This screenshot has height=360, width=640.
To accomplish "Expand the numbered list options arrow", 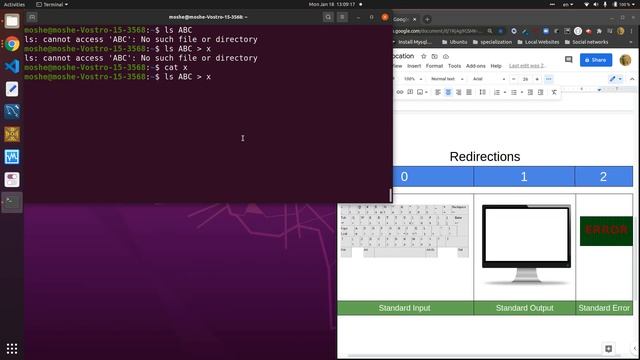I will [x=505, y=93].
